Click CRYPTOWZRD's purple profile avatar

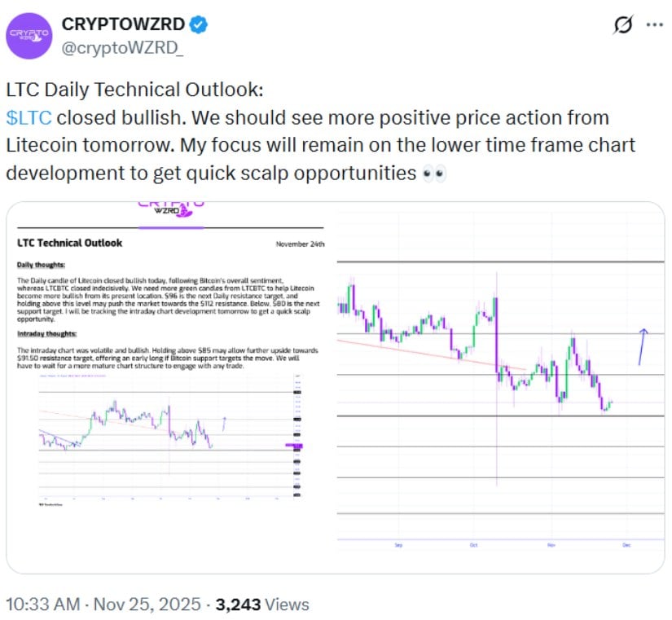29,34
